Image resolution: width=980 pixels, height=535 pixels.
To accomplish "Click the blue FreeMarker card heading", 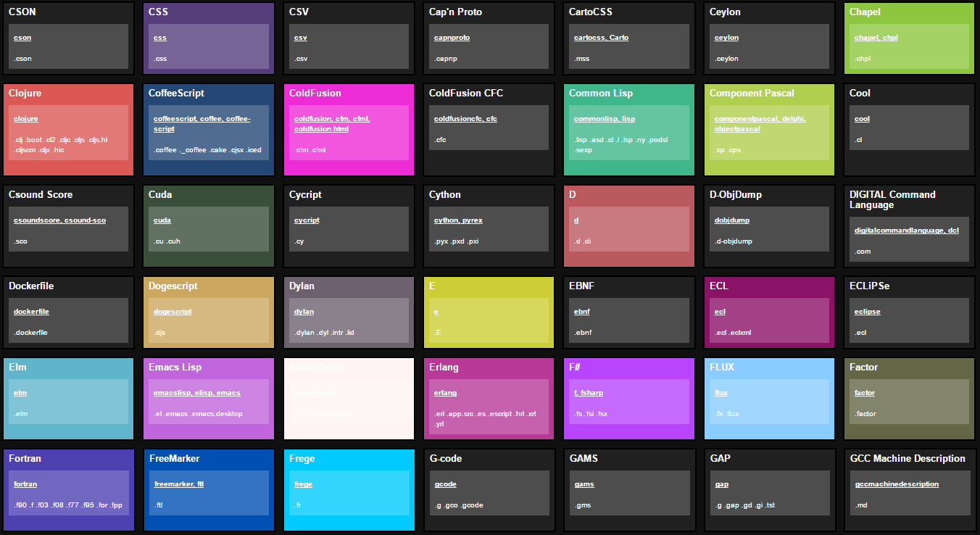I will pos(174,459).
